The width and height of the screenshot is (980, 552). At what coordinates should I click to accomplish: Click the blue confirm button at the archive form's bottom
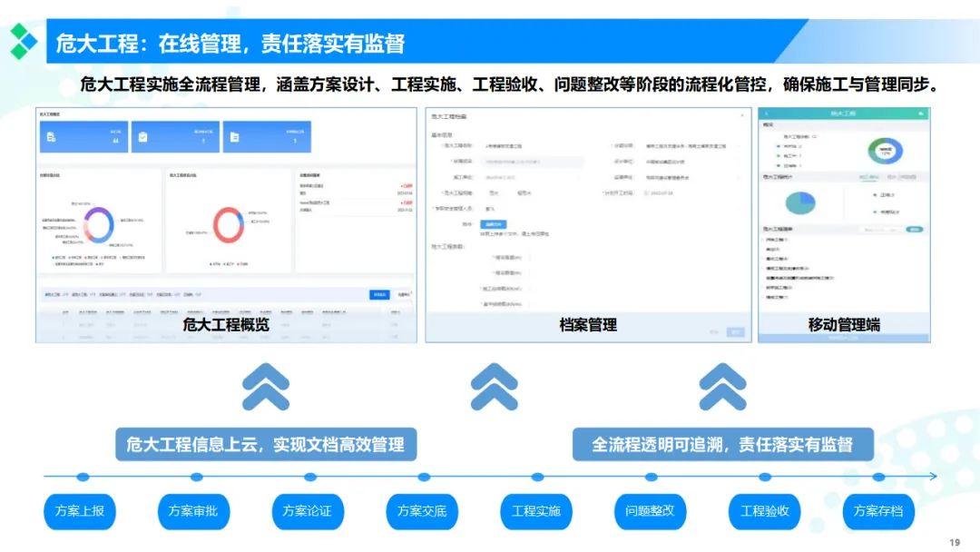tap(736, 332)
